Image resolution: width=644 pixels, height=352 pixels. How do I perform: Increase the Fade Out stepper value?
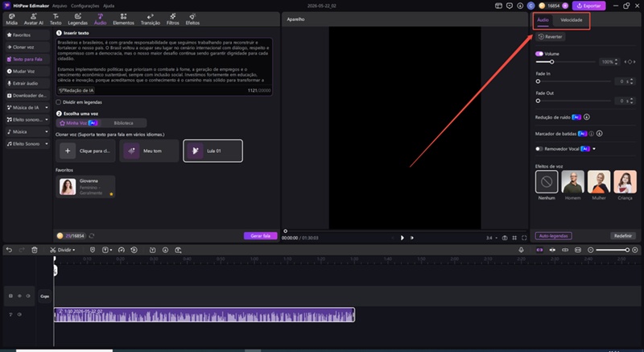click(632, 99)
